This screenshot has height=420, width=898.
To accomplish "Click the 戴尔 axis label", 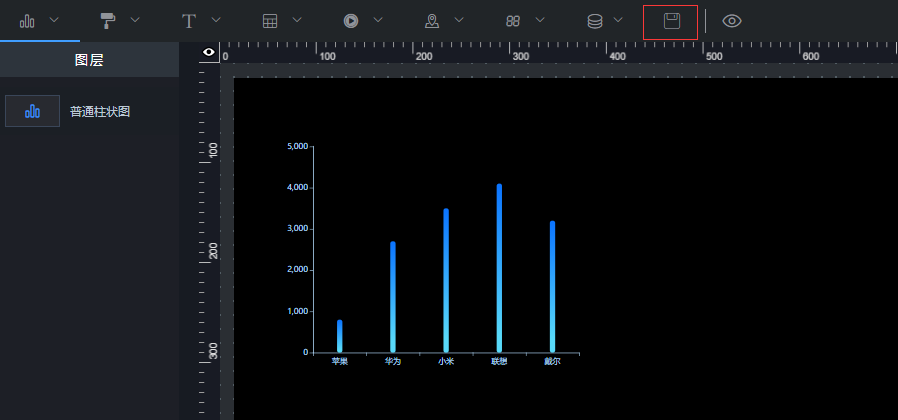I will pos(553,362).
